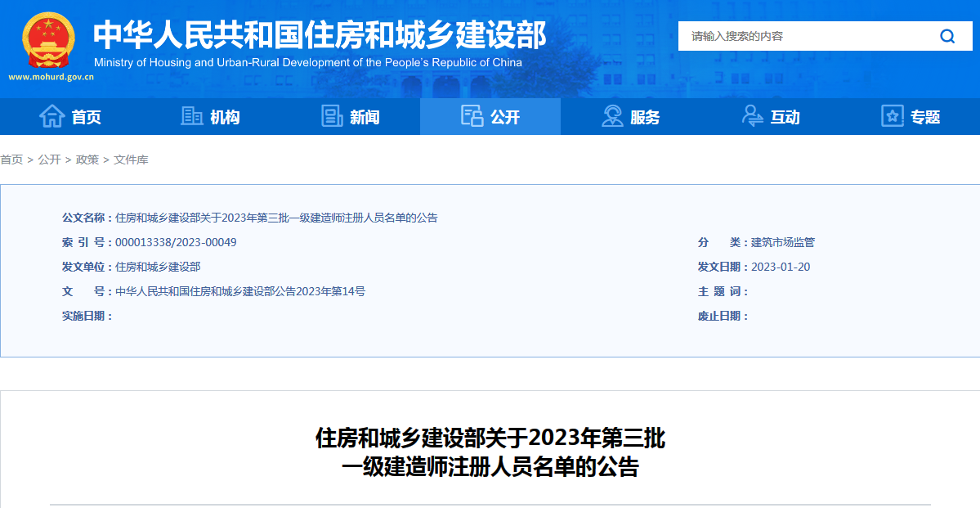
Task: Click the 公文名称 document title value
Action: point(276,218)
